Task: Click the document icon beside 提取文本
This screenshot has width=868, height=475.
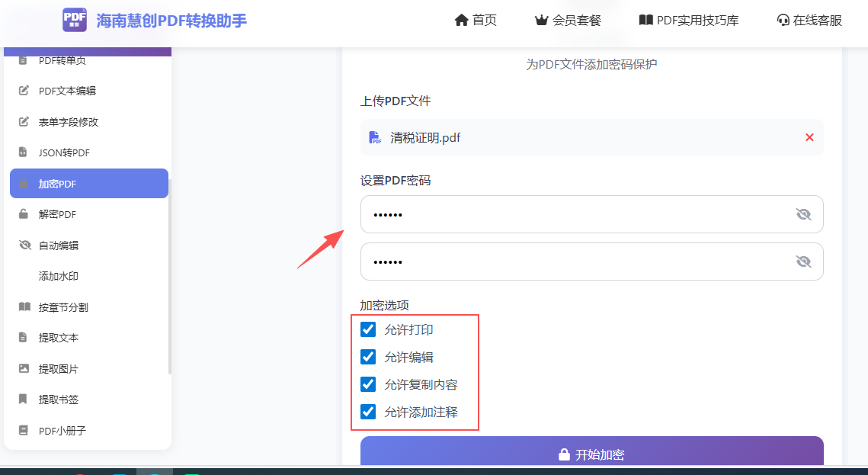Action: (x=23, y=336)
